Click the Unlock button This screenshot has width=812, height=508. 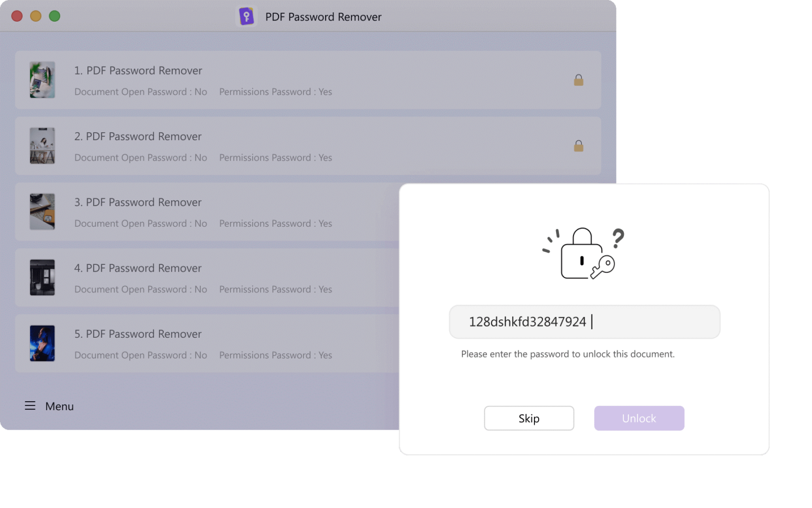(639, 418)
